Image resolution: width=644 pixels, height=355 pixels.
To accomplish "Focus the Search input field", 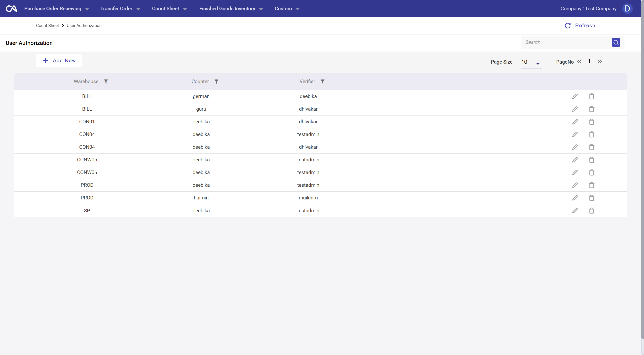I will pos(566,42).
